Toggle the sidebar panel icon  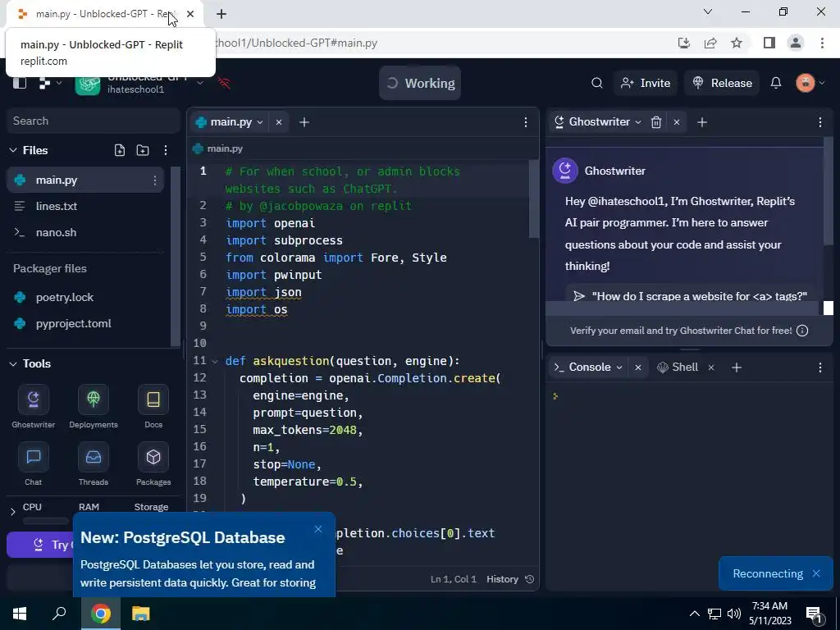[20, 83]
